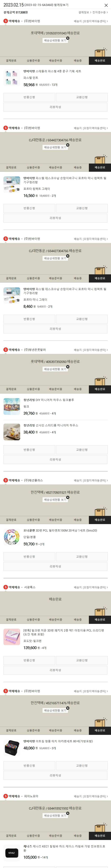
Task: Click the delivery box icon in first shipment
Action: (x=100, y=52)
